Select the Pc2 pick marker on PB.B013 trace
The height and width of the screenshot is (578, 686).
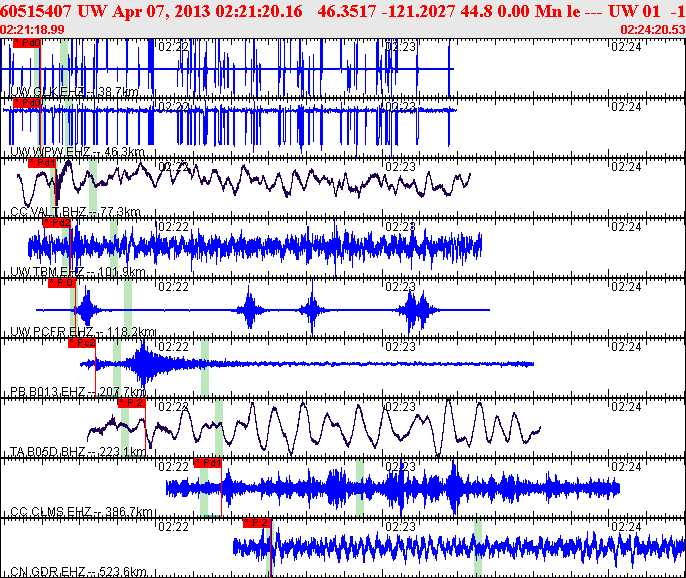pos(82,342)
